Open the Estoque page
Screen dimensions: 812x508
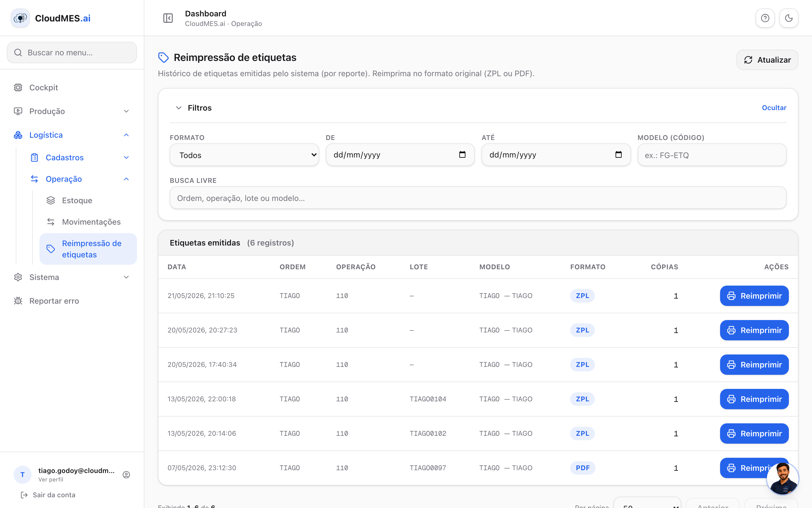[x=88, y=201]
